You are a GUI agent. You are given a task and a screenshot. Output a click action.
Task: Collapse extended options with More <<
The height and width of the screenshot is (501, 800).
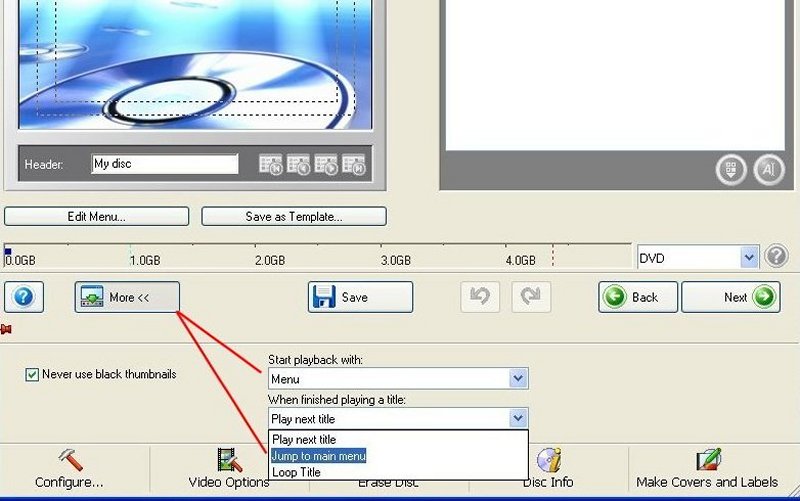click(x=127, y=297)
